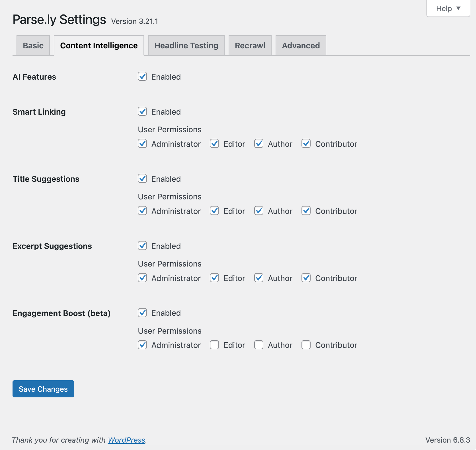Viewport: 476px width, 450px height.
Task: Enable Contributor permission for Engagement Boost
Action: coord(306,345)
